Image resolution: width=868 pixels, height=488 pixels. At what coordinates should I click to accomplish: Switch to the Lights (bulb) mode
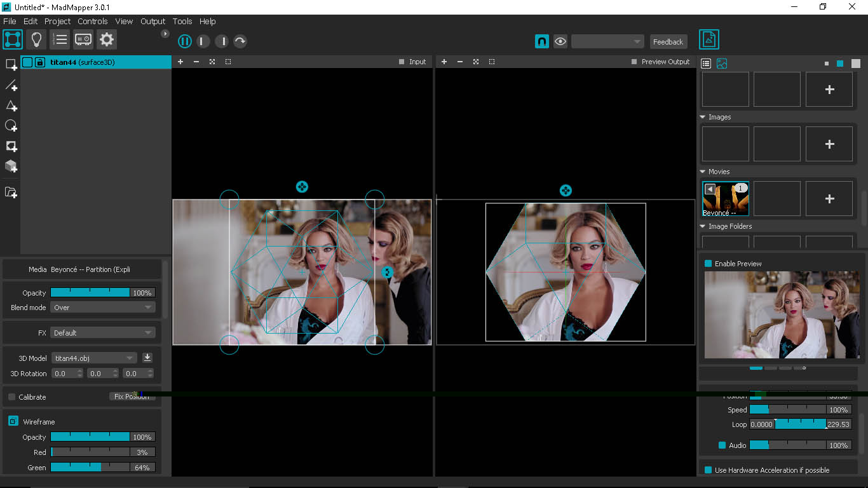[36, 39]
